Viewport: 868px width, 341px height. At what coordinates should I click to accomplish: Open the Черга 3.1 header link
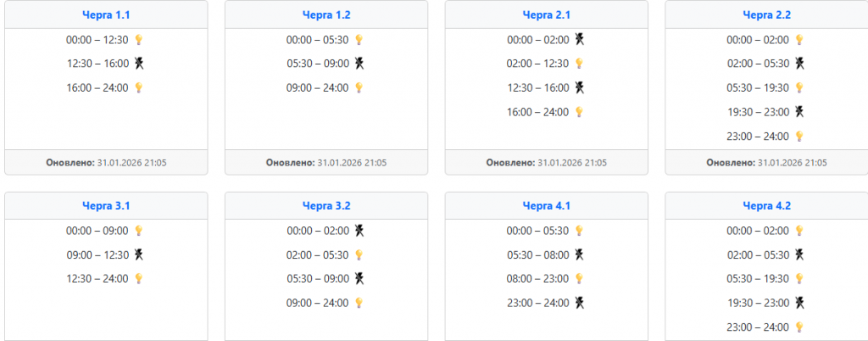coord(106,205)
